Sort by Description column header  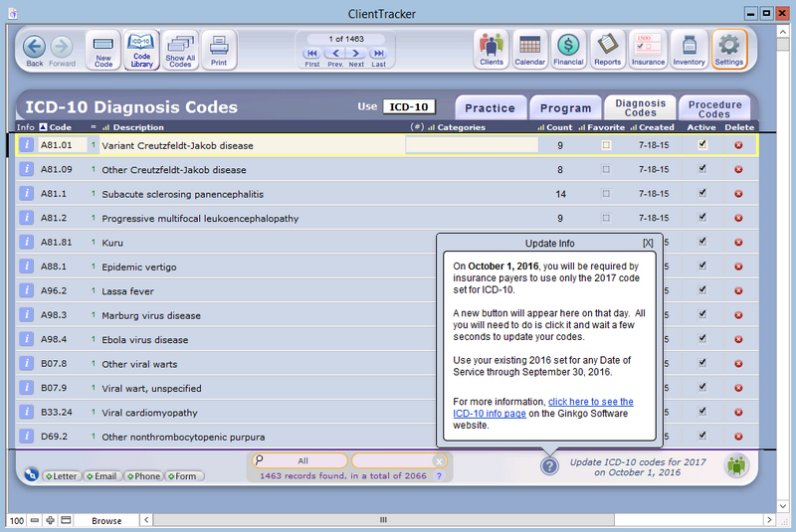tap(133, 127)
